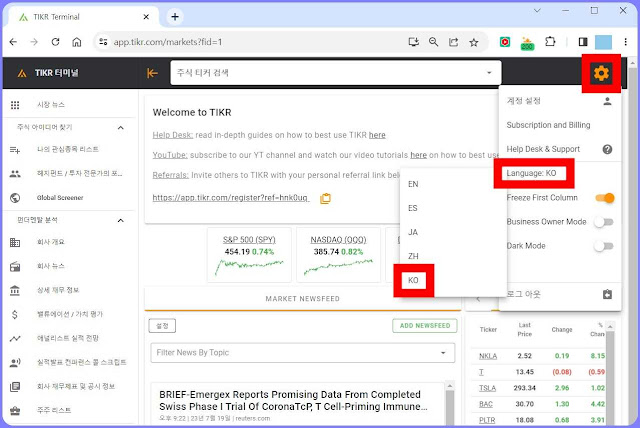The width and height of the screenshot is (640, 428).
Task: Open the referral registration URL link
Action: (231, 198)
